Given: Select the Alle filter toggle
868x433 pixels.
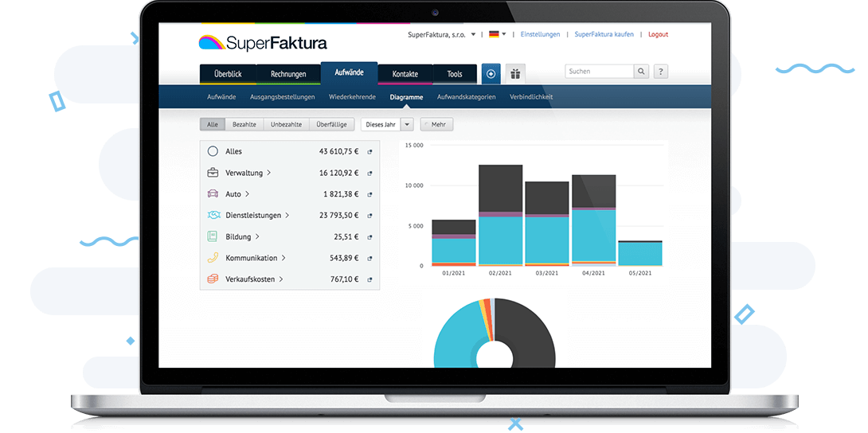Looking at the screenshot, I should coord(213,124).
